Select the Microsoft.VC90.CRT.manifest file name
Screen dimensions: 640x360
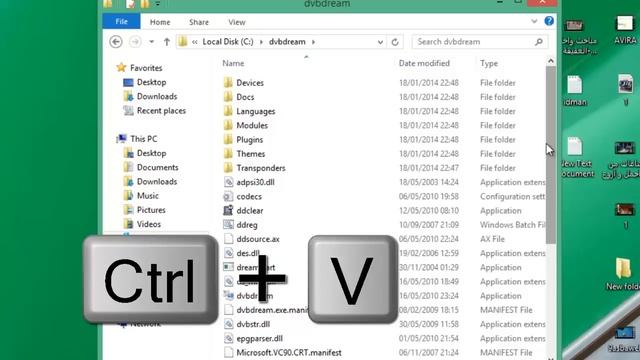tap(289, 353)
